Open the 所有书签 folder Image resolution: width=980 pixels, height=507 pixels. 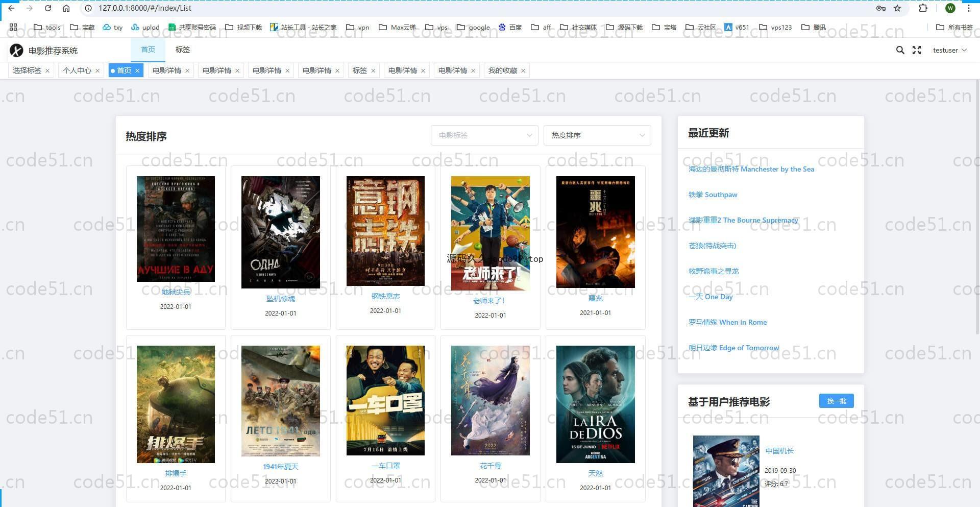coord(954,28)
